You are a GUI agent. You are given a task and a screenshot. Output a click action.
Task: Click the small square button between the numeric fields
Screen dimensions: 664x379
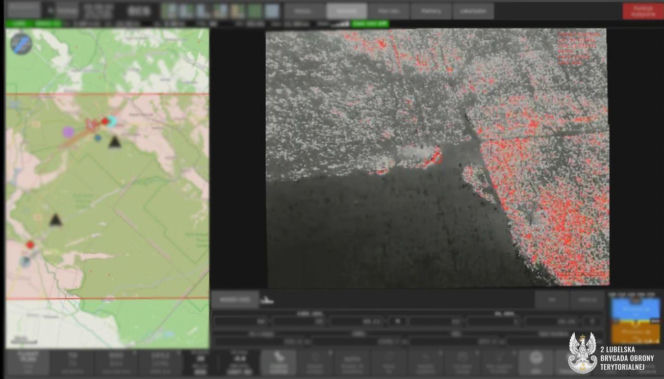(x=398, y=321)
